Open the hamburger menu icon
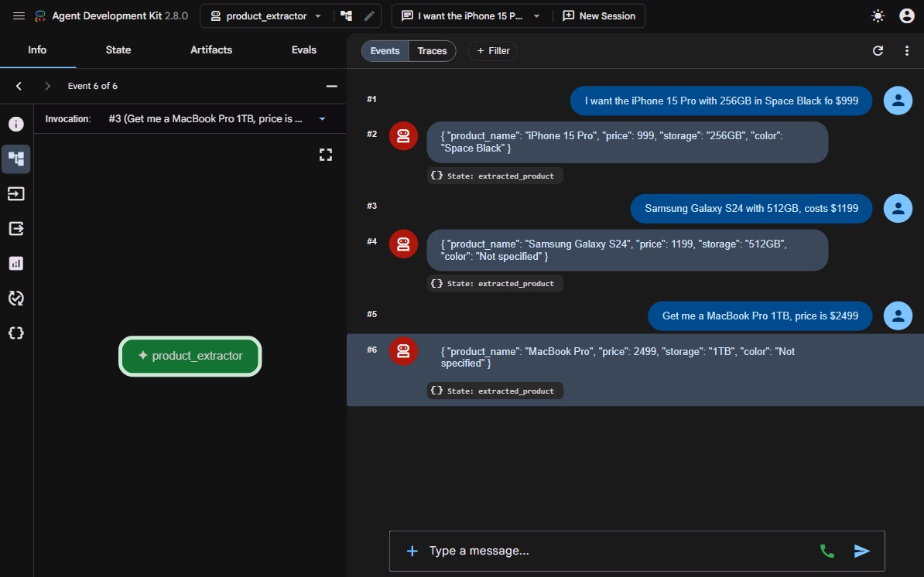 tap(19, 16)
